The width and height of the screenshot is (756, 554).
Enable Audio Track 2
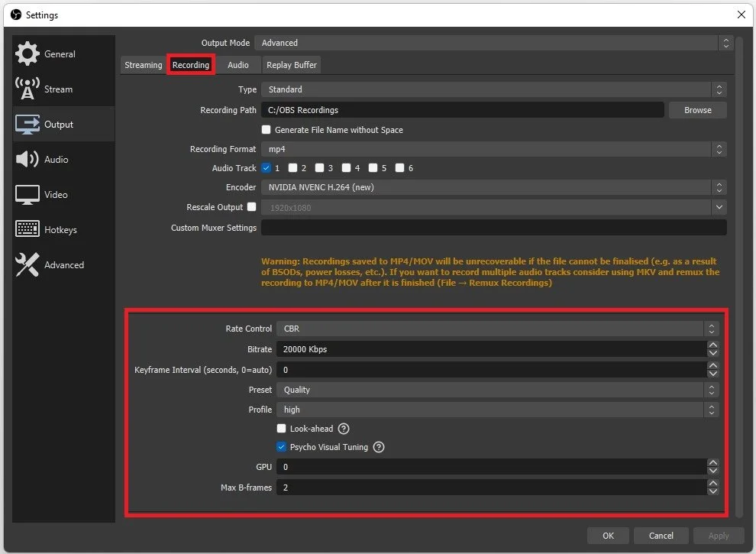[292, 168]
